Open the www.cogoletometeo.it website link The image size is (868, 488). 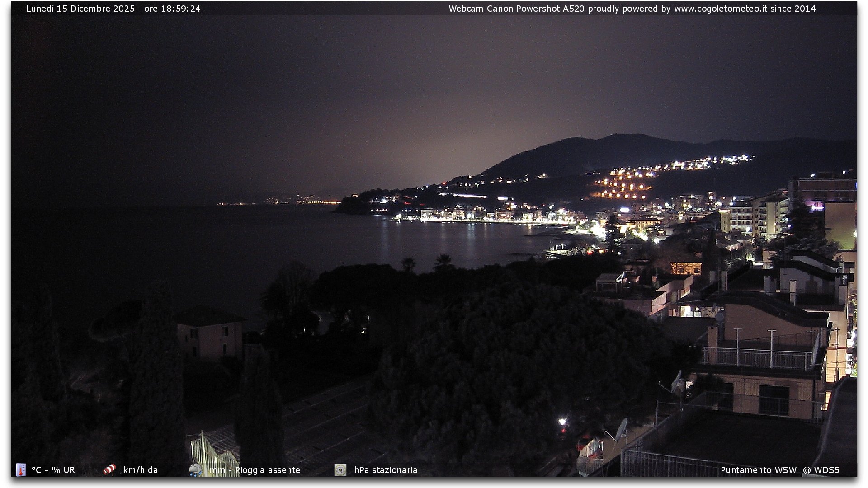(721, 9)
